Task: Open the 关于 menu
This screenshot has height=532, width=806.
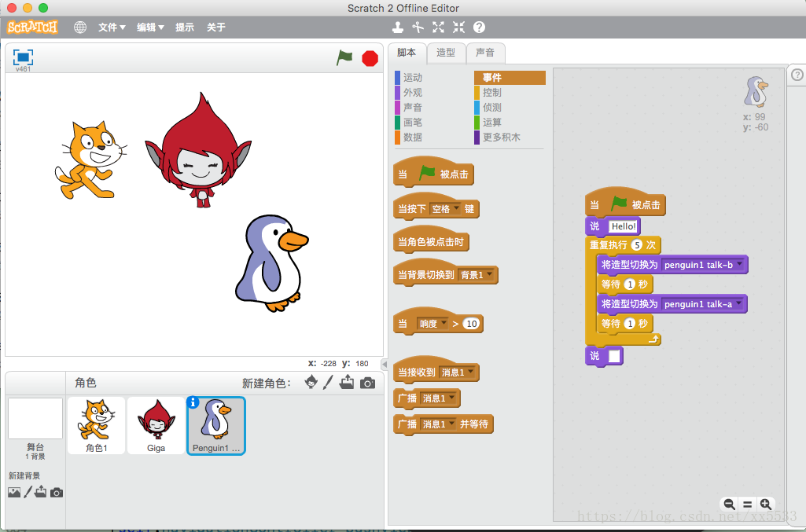Action: click(x=216, y=28)
